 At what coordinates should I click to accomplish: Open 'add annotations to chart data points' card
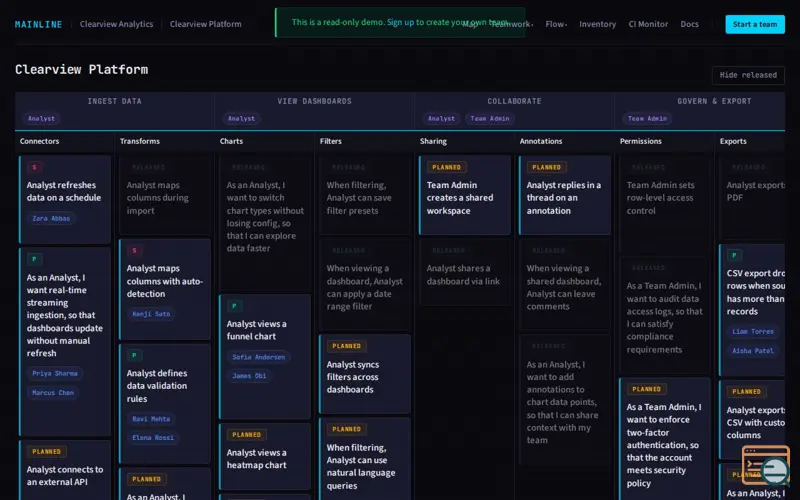(564, 399)
